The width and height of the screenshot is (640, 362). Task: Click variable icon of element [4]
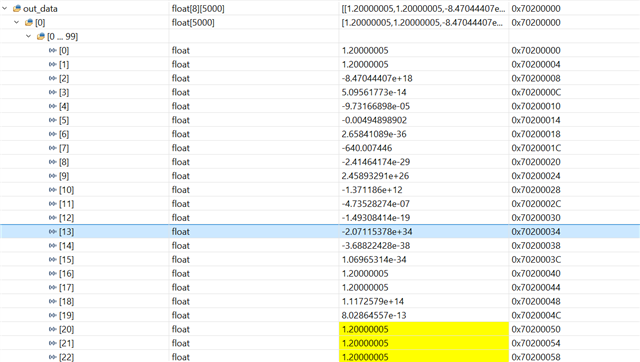click(x=52, y=106)
